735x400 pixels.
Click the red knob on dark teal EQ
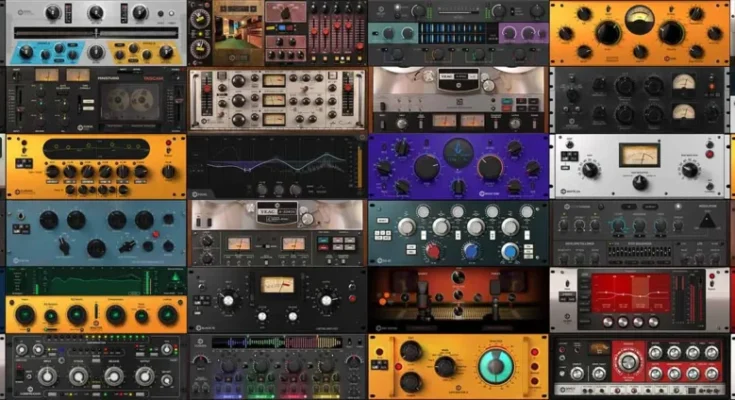pyautogui.click(x=433, y=251)
